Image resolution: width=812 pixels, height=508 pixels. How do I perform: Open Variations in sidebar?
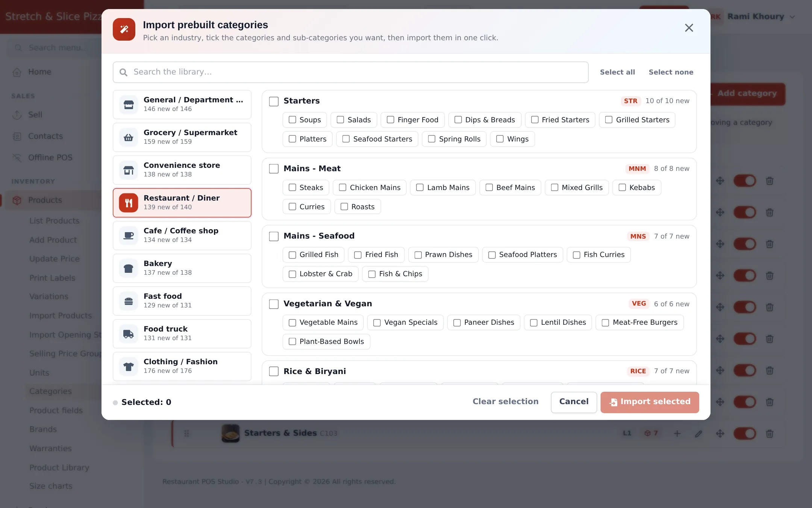(x=49, y=297)
